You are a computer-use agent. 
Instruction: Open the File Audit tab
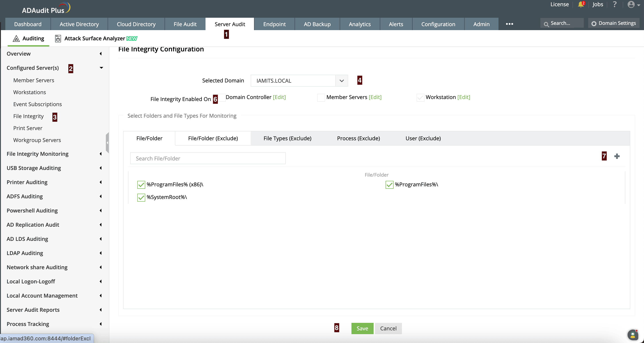coord(185,24)
